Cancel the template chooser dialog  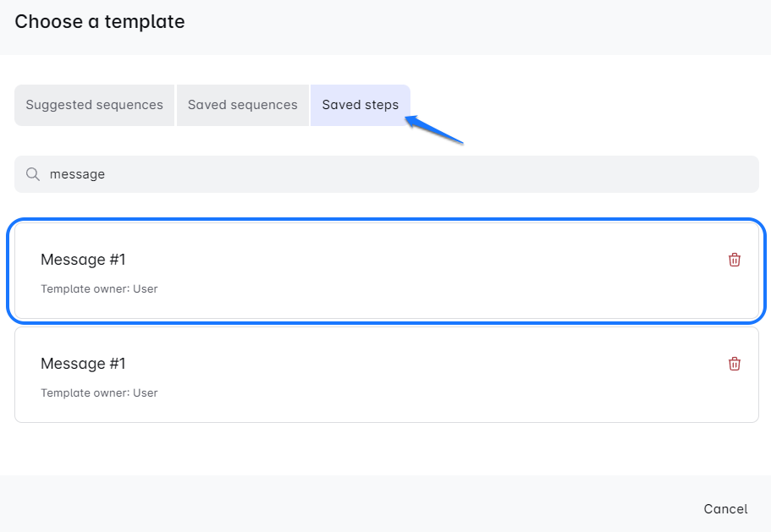pyautogui.click(x=725, y=509)
